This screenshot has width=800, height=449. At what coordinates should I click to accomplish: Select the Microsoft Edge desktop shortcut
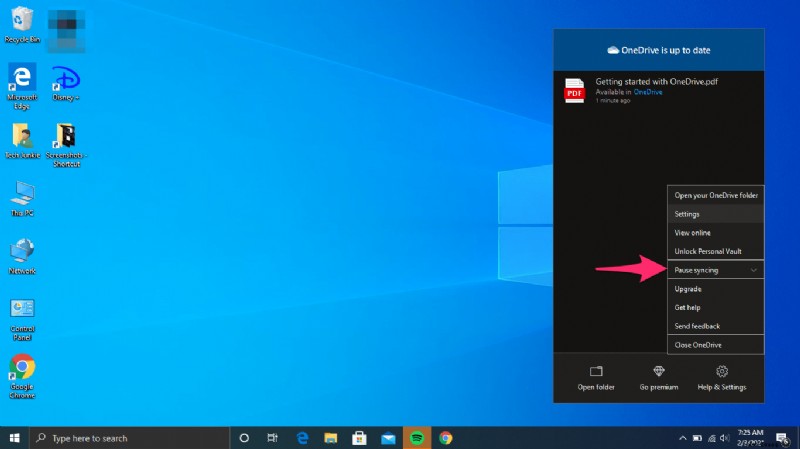click(22, 86)
